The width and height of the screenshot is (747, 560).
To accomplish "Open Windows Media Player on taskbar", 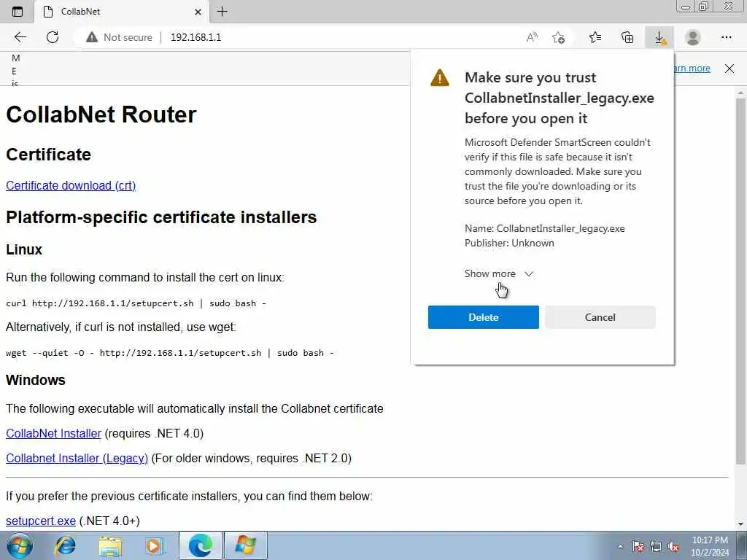I will [155, 545].
